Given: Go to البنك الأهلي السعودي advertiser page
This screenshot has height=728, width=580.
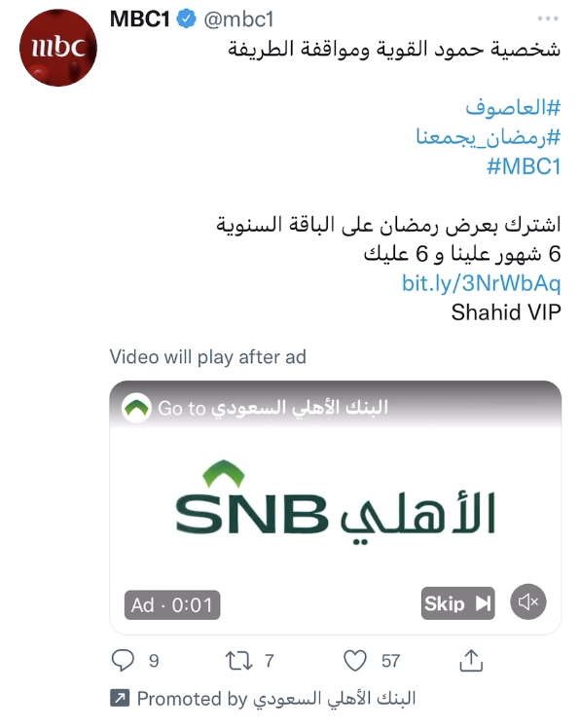Looking at the screenshot, I should point(272,408).
